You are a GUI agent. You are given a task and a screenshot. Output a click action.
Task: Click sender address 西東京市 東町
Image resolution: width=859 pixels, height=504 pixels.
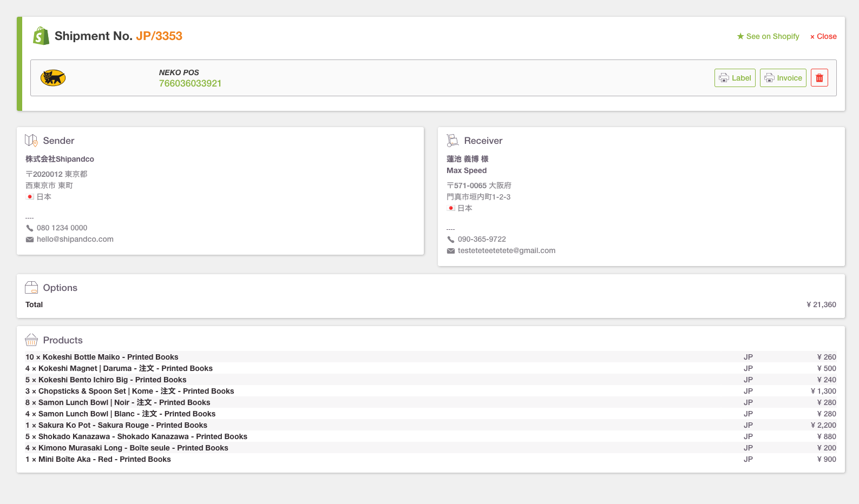(49, 185)
